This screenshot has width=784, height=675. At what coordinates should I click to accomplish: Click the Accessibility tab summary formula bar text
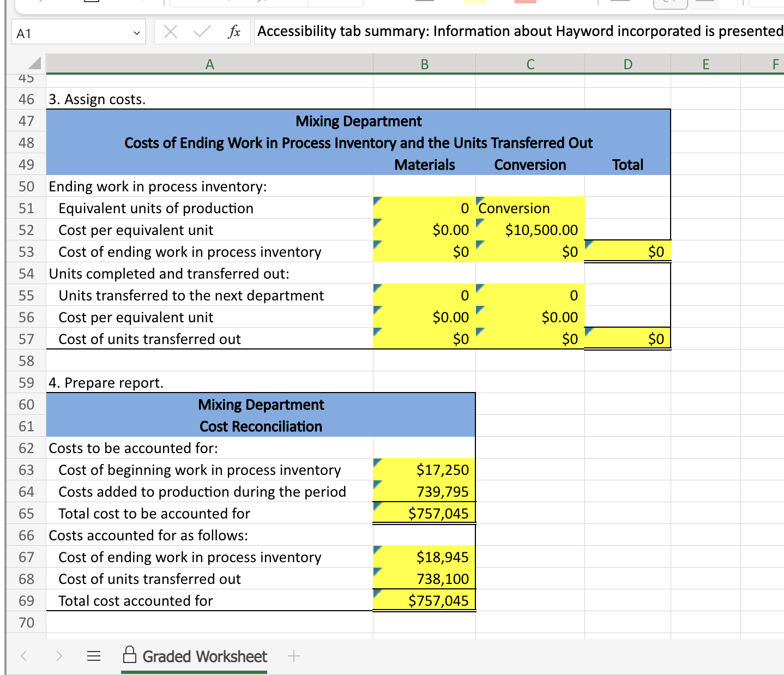(491, 31)
